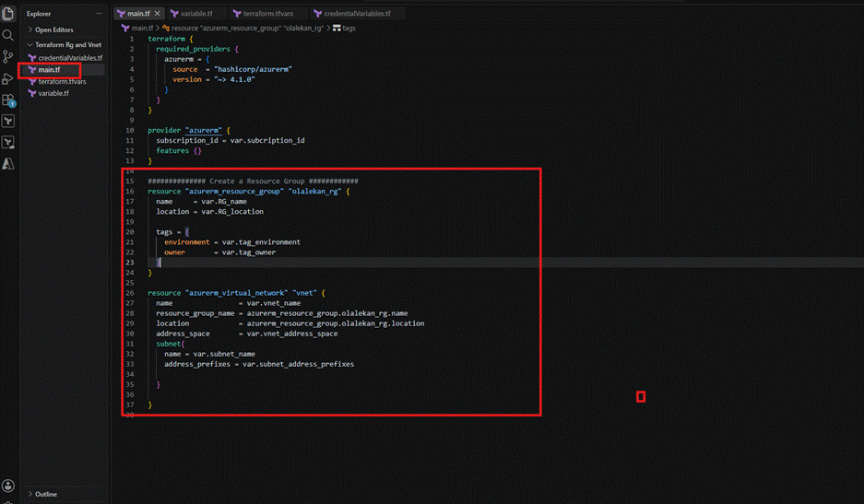Close the main.tf editor tab
This screenshot has height=504, width=864.
point(158,13)
